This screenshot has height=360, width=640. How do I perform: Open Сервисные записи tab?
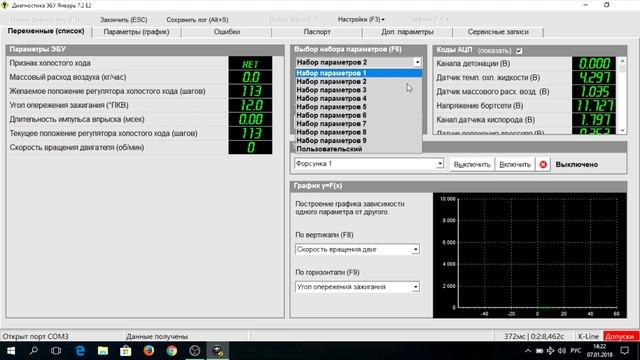point(498,32)
